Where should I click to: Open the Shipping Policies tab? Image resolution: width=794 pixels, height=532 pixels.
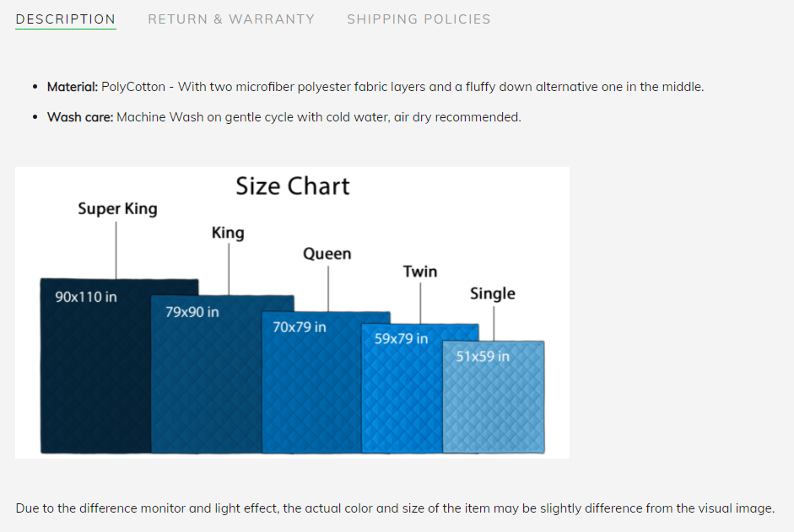419,19
